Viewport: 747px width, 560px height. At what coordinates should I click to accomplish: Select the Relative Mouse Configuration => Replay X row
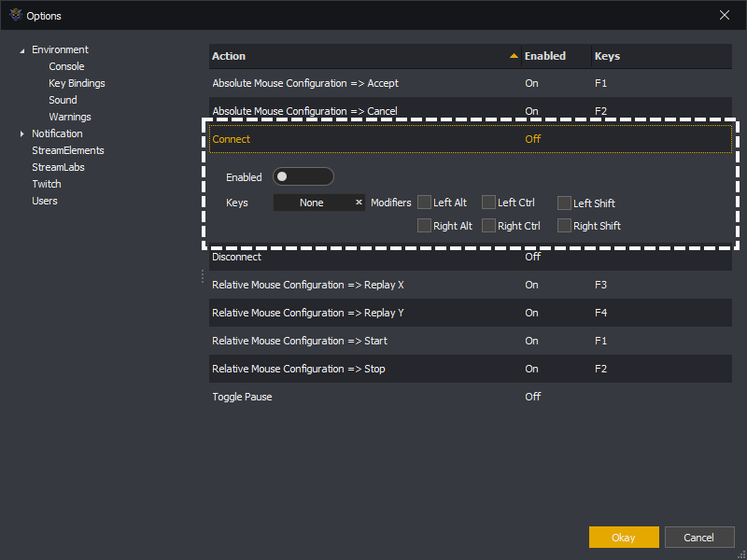[471, 285]
